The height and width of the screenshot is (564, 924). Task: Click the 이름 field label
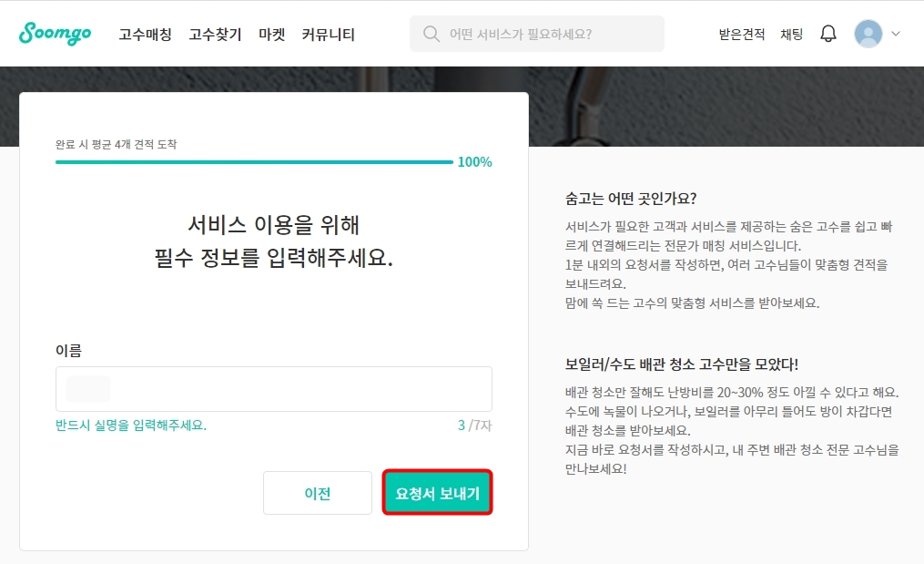[68, 351]
